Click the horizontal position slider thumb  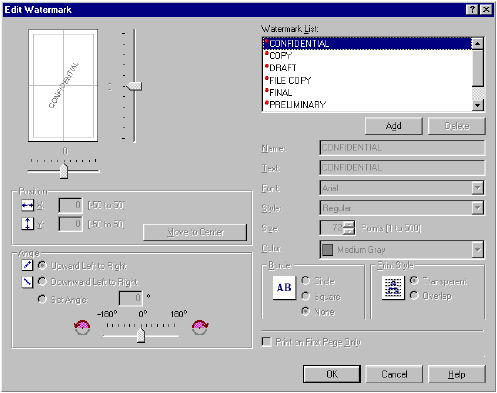(64, 171)
